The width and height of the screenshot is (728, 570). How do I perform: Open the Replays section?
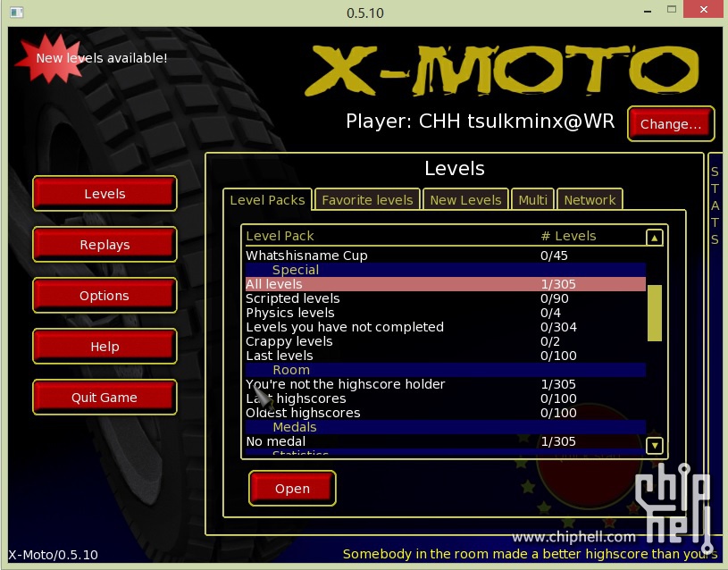coord(105,245)
